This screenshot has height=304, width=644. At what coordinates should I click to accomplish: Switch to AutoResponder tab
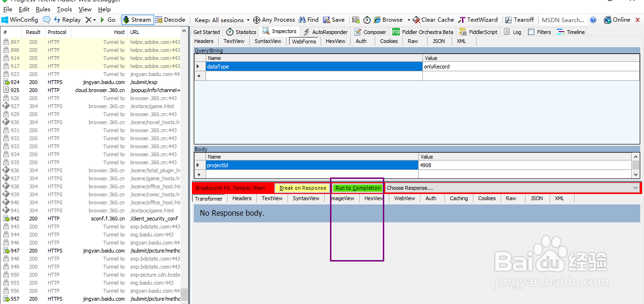(x=326, y=32)
